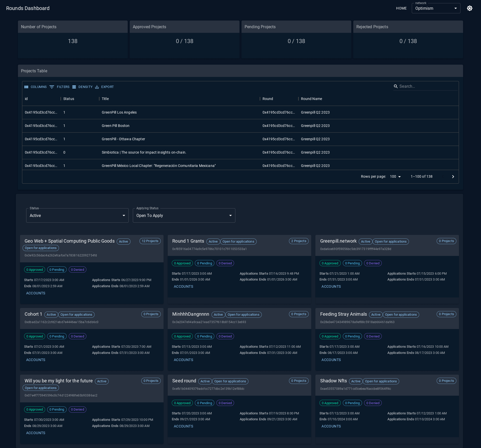The image size is (481, 448).
Task: Click the Rounds Dashboard title
Action: pyautogui.click(x=28, y=8)
